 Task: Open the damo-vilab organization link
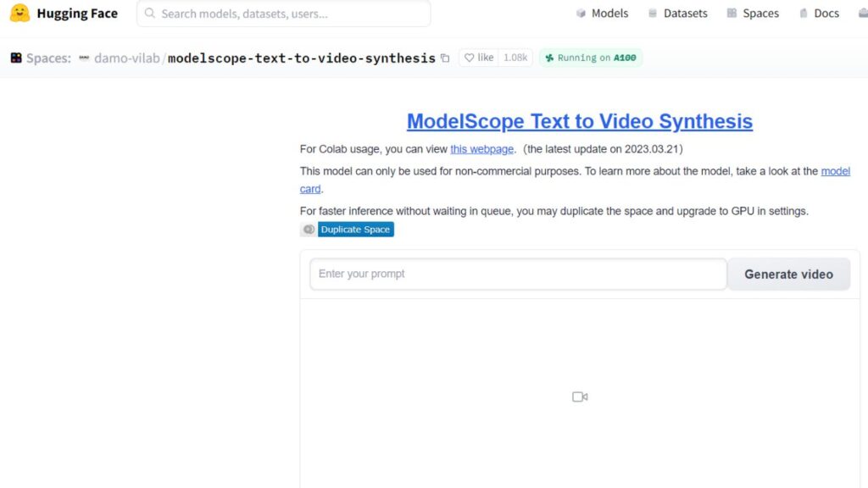[x=127, y=58]
